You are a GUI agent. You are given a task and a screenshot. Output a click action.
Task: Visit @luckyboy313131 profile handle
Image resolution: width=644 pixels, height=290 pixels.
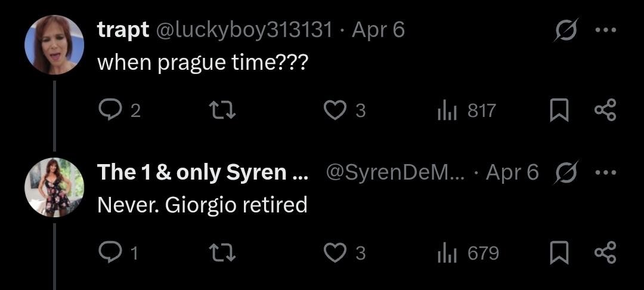(x=243, y=30)
